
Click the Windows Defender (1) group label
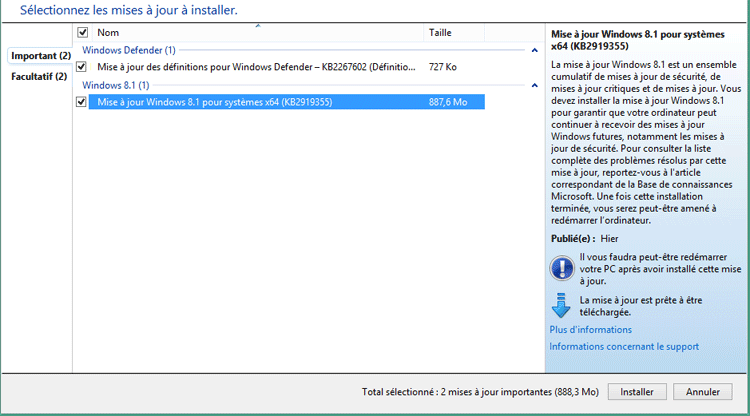tap(128, 50)
